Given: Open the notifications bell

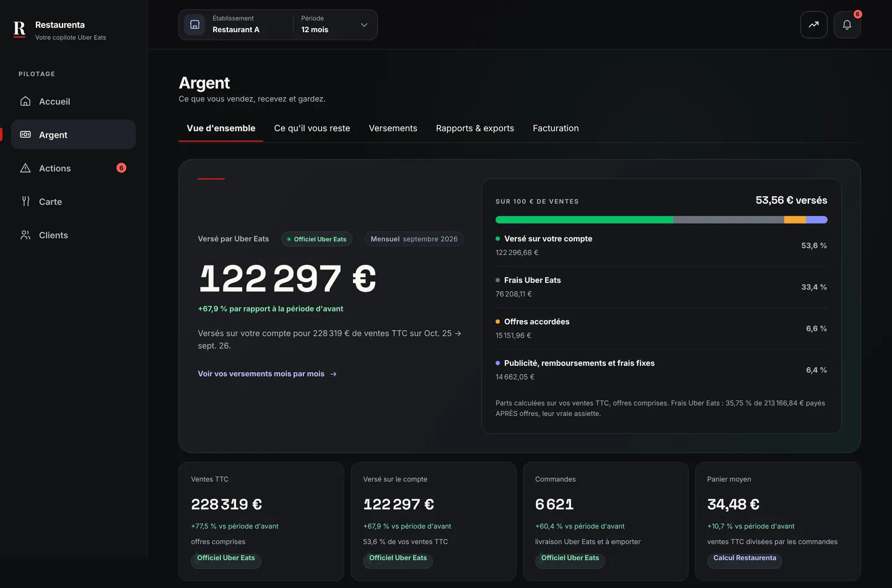Looking at the screenshot, I should coord(847,25).
